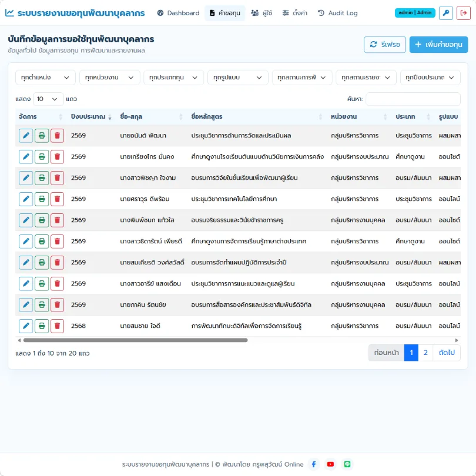Edit the record for นายศราวุธ ดีพร้อม
This screenshot has height=476, width=476.
click(26, 199)
